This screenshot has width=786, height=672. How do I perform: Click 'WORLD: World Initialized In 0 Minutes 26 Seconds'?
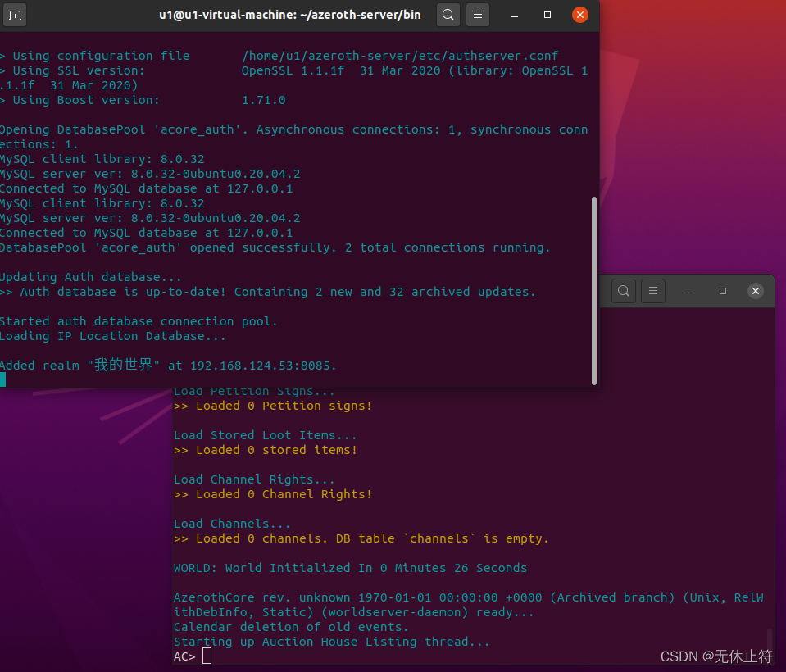[351, 568]
